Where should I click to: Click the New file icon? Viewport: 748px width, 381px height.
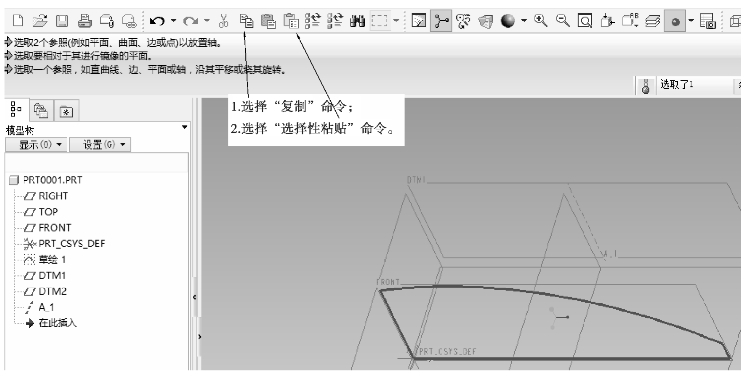18,21
